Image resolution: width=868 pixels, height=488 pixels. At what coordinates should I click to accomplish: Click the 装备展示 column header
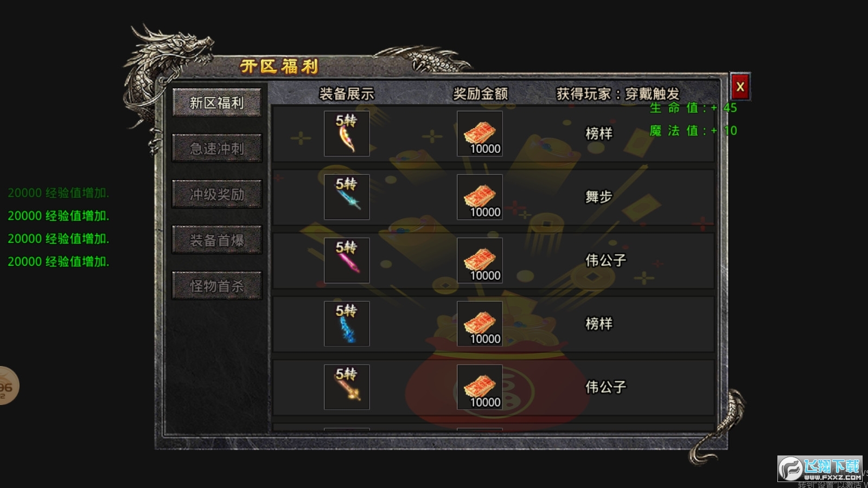pyautogui.click(x=347, y=94)
